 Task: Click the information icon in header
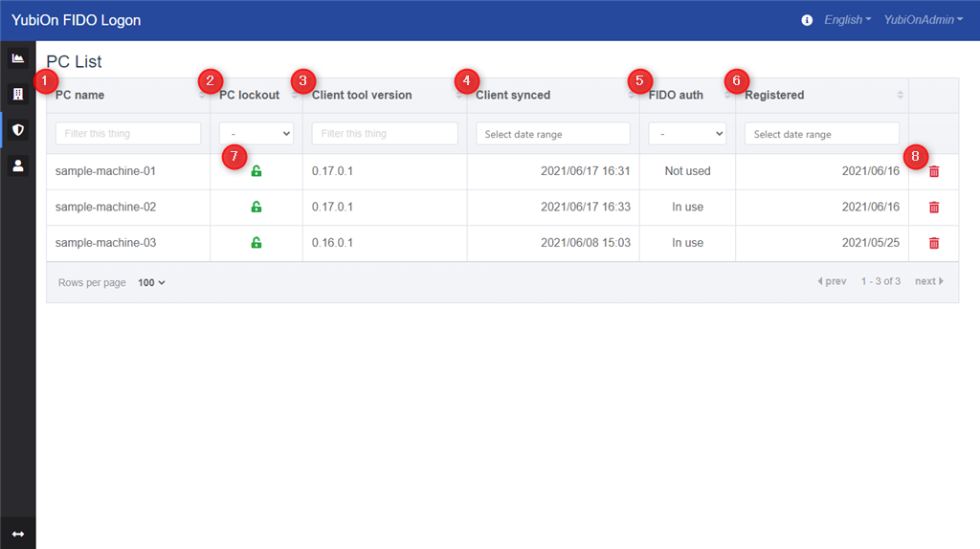[807, 20]
